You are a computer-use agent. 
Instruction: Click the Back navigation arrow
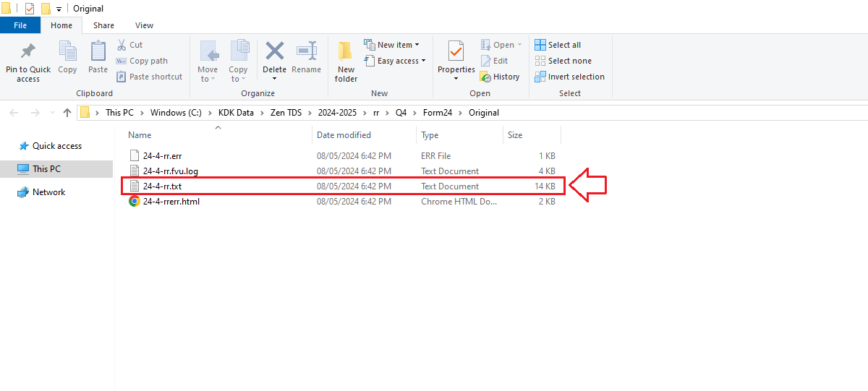coord(14,113)
